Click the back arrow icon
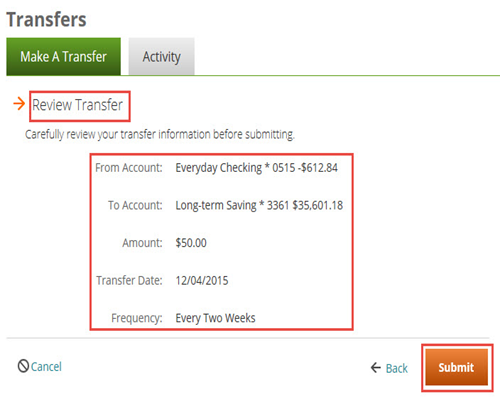This screenshot has width=500, height=400. [376, 368]
